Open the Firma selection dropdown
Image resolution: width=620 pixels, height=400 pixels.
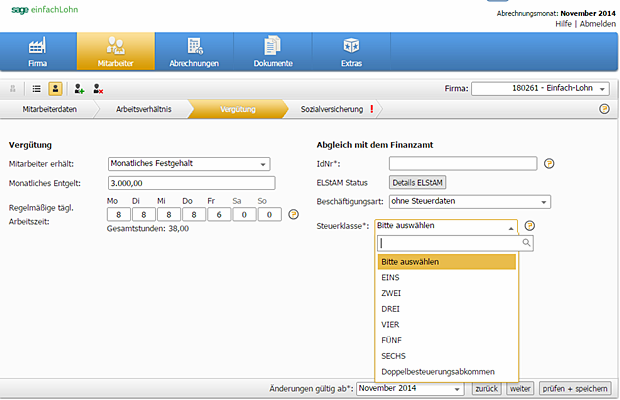540,89
